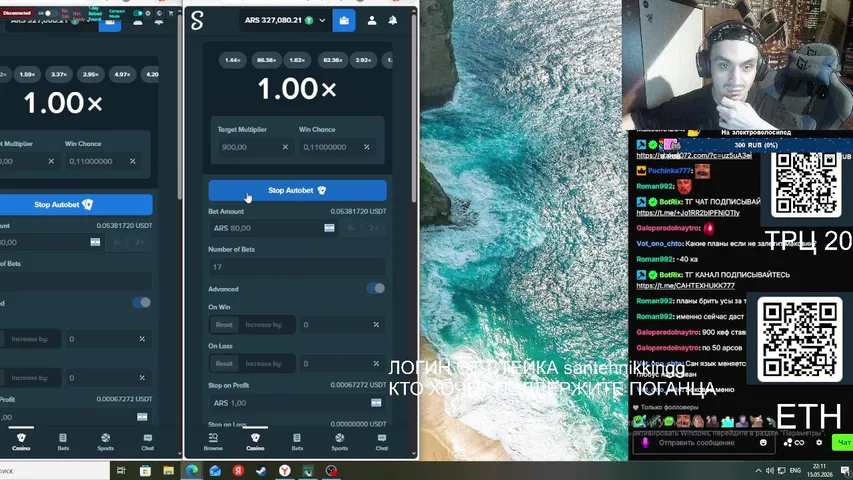Screen dimensions: 853x480
Task: Open the Chat tab in the right window
Action: pos(381,441)
